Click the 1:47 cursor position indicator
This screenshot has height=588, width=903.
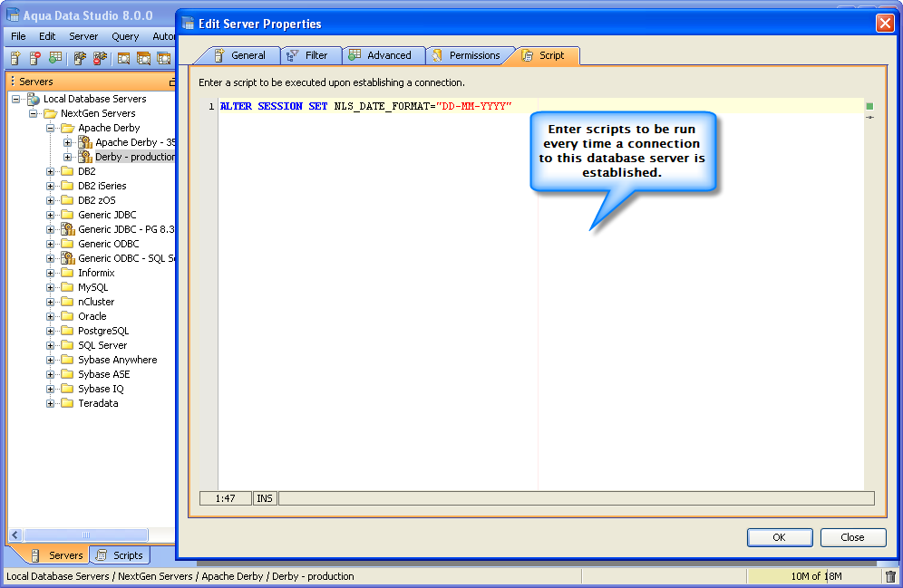(x=225, y=498)
